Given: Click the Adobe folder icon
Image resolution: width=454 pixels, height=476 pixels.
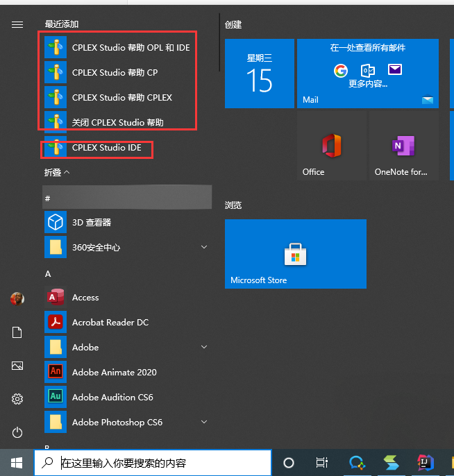Looking at the screenshot, I should click(x=56, y=347).
